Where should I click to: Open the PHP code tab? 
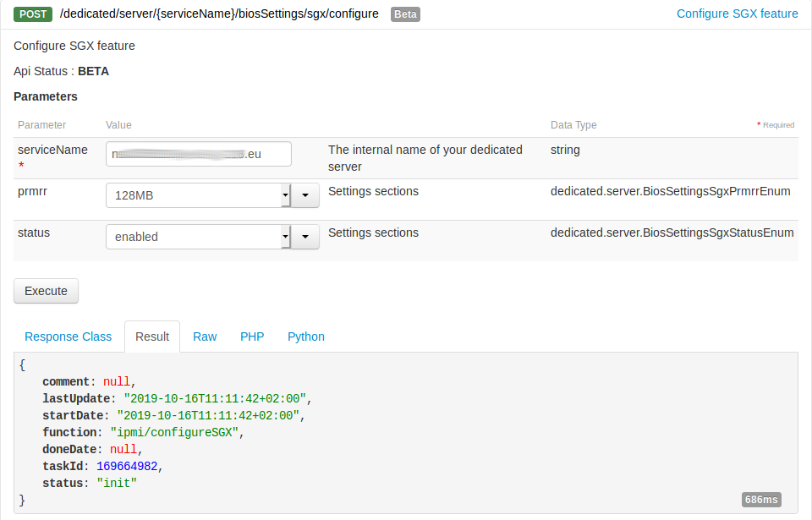(252, 337)
